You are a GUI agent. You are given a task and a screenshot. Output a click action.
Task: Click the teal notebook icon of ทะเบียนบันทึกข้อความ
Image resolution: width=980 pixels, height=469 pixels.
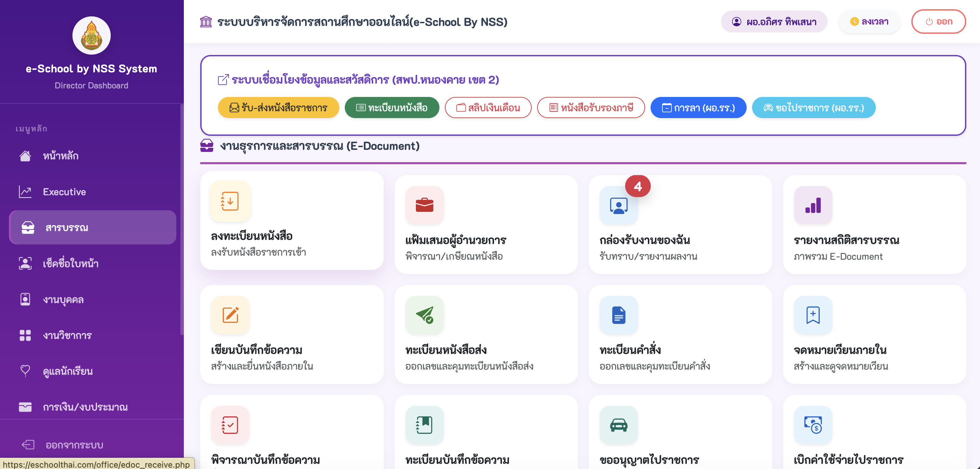[x=425, y=425]
